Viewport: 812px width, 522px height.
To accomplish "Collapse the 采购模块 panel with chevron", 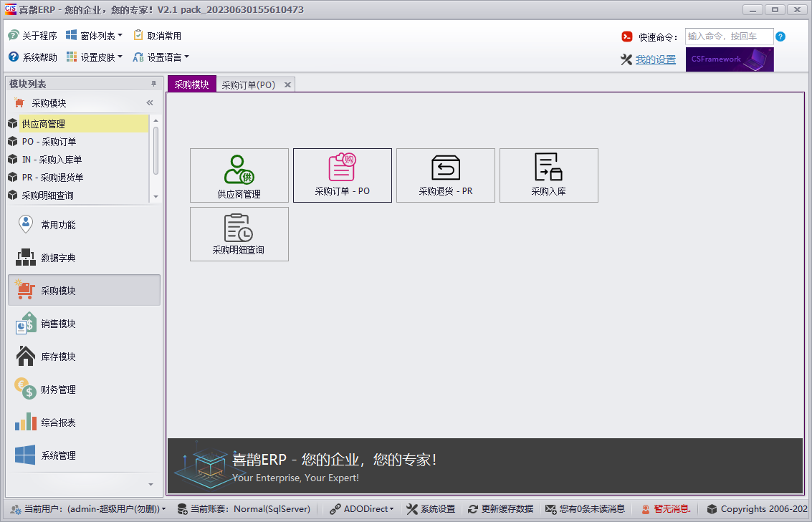I will tap(150, 102).
